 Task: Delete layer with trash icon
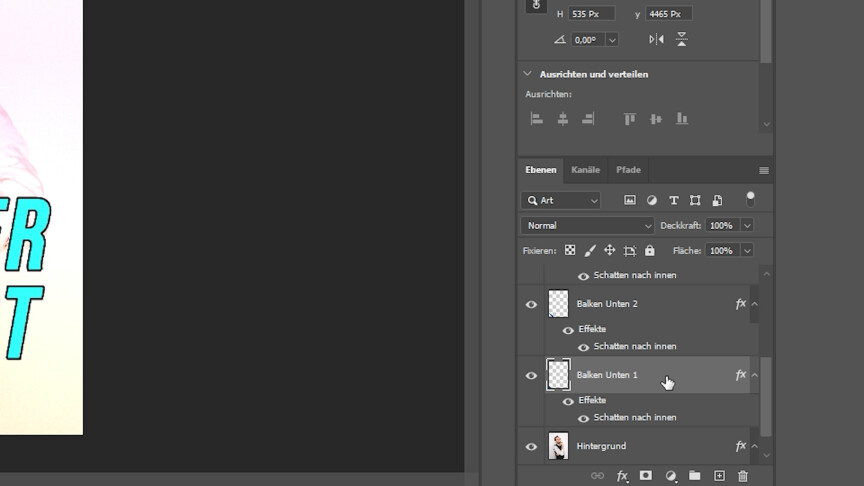(x=742, y=476)
